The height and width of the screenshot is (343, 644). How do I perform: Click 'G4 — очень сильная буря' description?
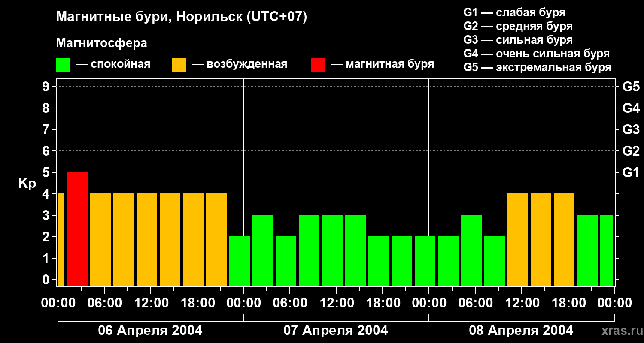pyautogui.click(x=537, y=54)
